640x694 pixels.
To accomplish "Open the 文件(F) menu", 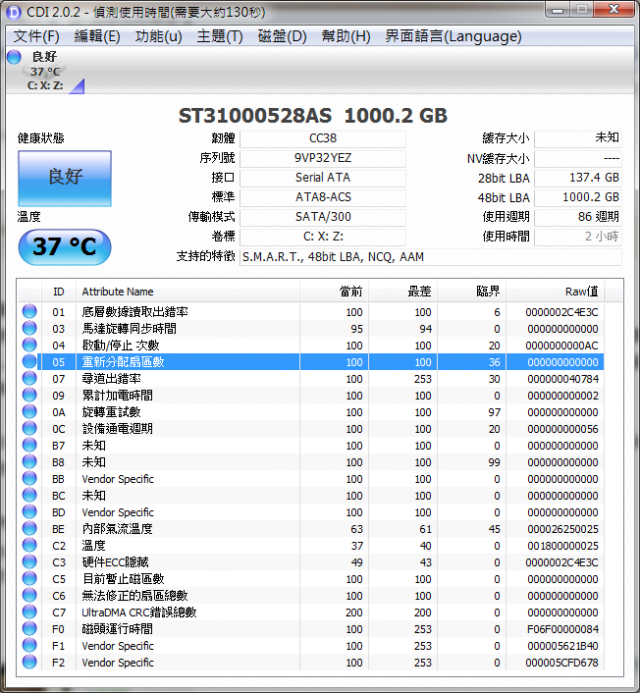I will tap(36, 36).
